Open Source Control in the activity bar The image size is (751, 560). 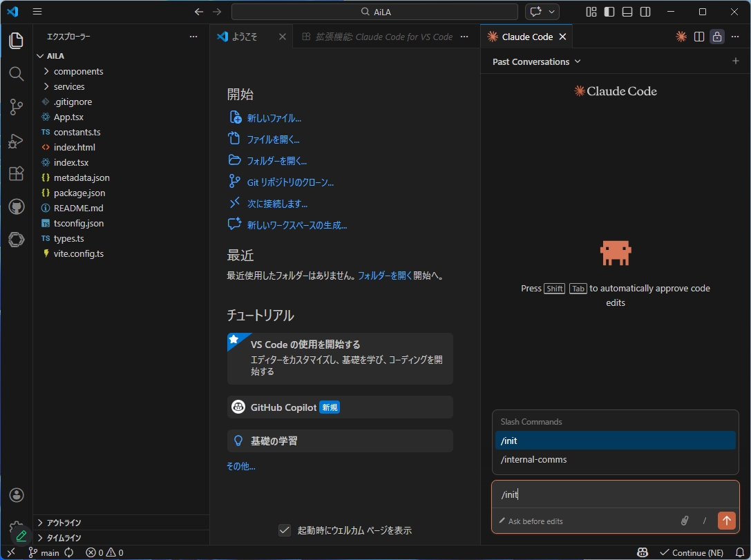(x=16, y=107)
